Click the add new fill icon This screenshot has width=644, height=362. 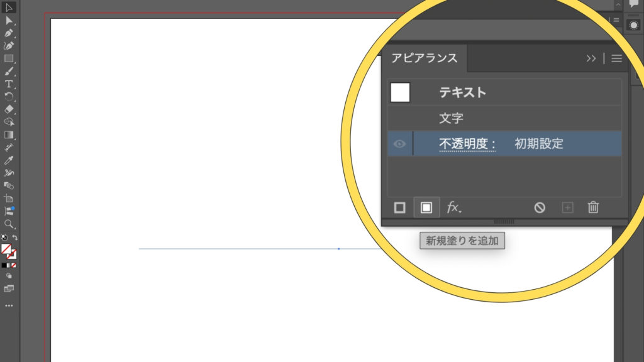(426, 207)
